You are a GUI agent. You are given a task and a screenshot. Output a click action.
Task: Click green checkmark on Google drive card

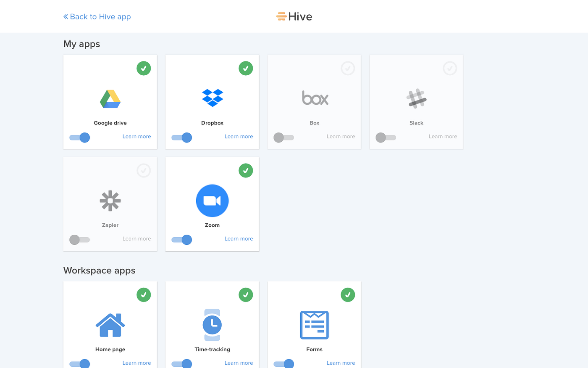pos(144,68)
